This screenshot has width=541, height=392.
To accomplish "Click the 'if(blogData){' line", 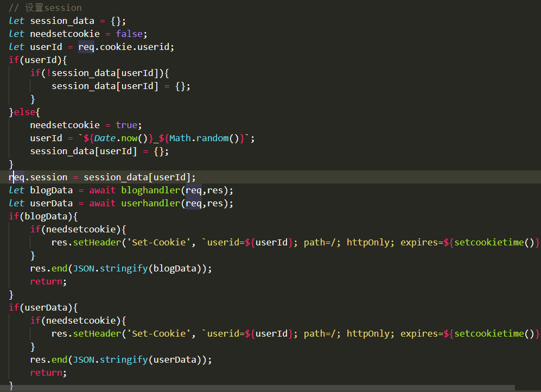I will [43, 216].
